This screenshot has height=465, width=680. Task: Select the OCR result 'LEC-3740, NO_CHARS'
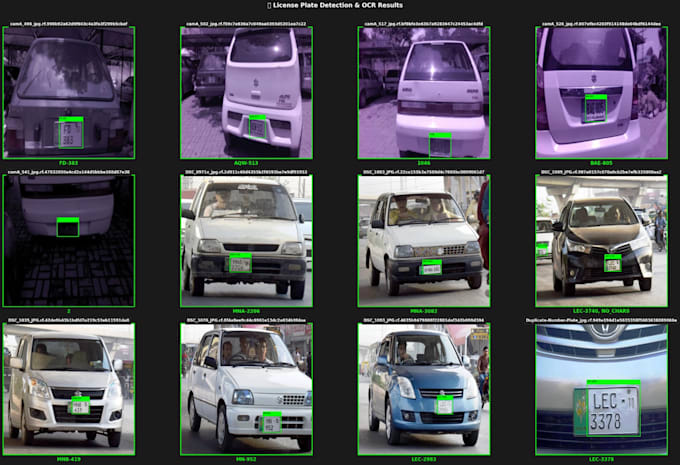tap(601, 311)
